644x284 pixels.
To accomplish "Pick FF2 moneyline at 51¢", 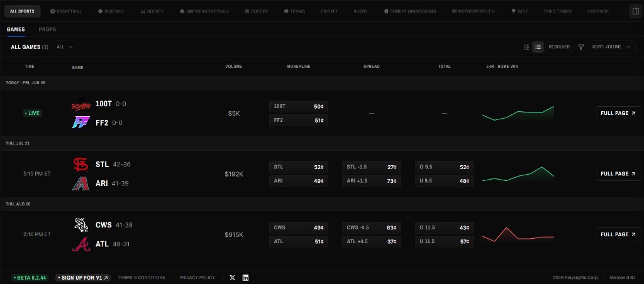I will click(299, 121).
